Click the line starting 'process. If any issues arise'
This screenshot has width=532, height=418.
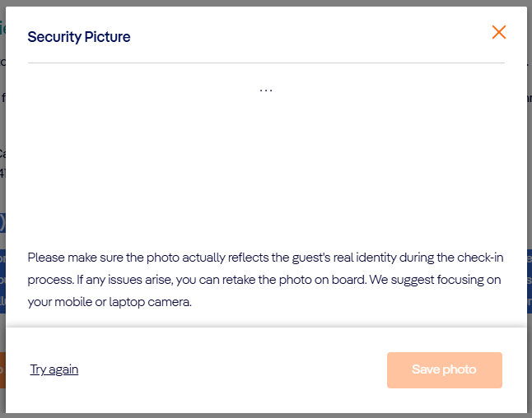tap(265, 280)
